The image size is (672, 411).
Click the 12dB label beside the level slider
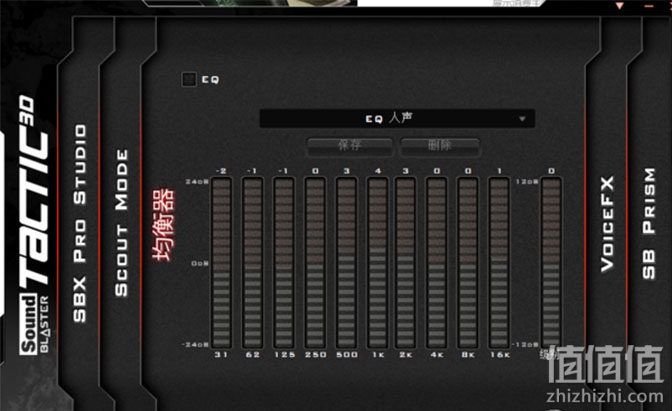(x=527, y=182)
